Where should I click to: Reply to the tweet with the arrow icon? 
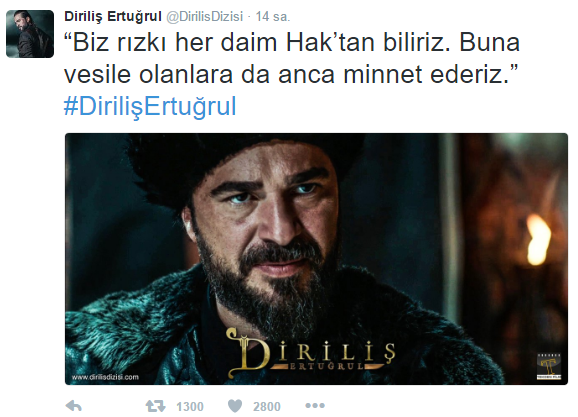pyautogui.click(x=73, y=406)
